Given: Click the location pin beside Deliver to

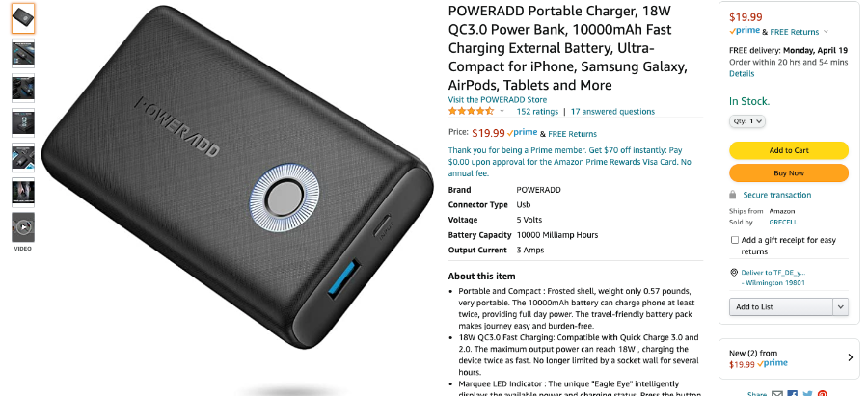Looking at the screenshot, I should 734,272.
